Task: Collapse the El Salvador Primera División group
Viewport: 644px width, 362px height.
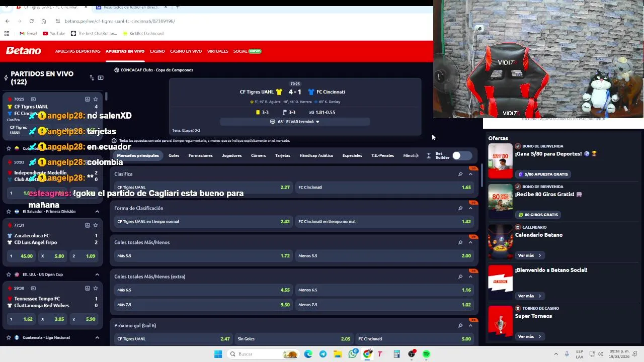Action: [97, 212]
